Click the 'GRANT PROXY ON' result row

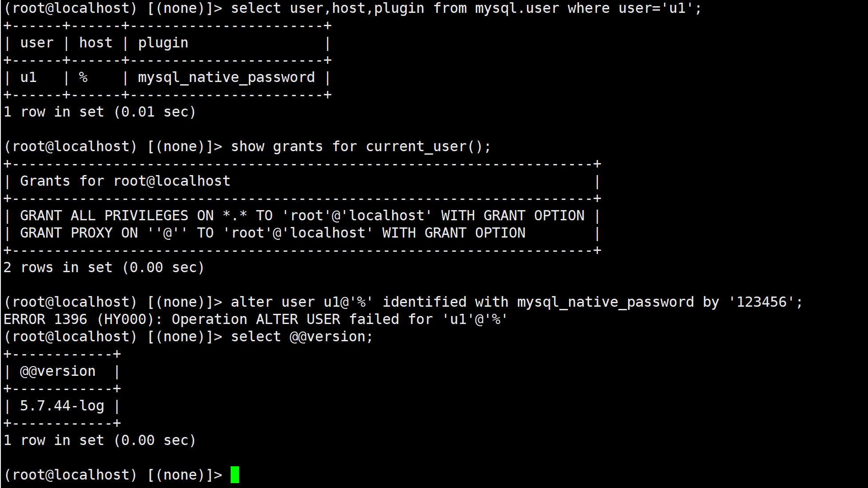click(x=273, y=233)
